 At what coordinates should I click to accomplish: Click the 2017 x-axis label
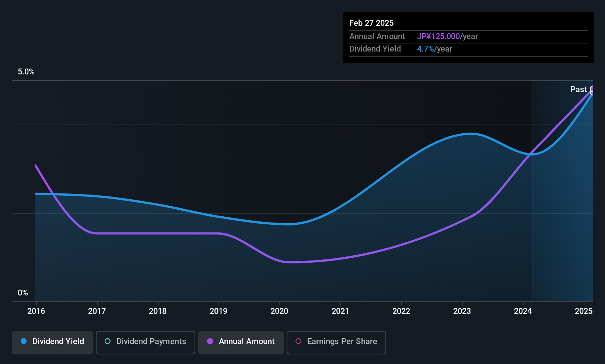97,311
